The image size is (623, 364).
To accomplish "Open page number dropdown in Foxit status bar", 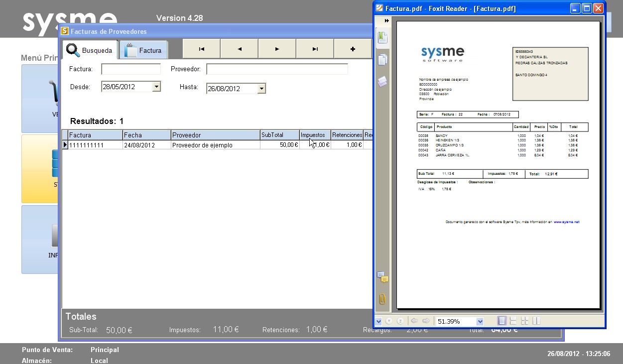I will click(x=378, y=321).
